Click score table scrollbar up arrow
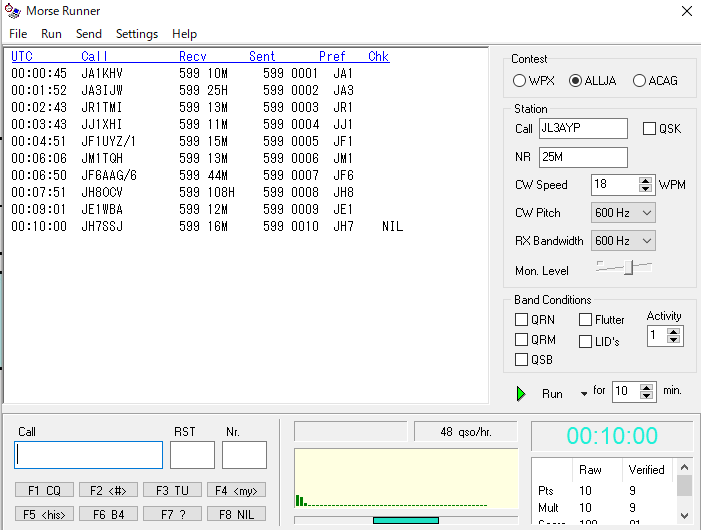The width and height of the screenshot is (701, 530). [684, 467]
